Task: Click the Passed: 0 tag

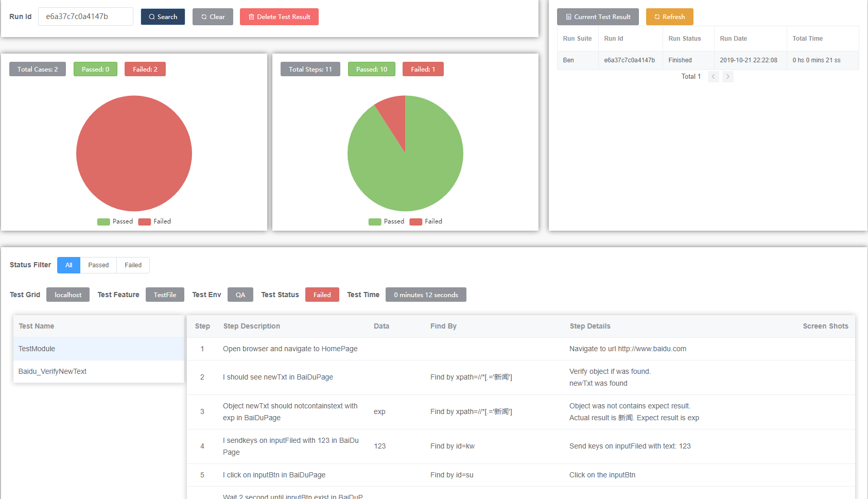Action: [x=95, y=69]
